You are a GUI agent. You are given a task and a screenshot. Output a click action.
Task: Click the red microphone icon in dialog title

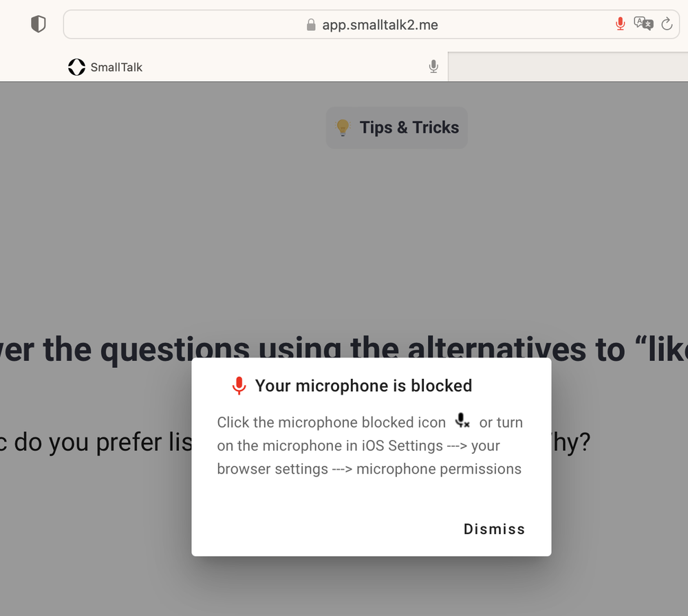coord(239,386)
